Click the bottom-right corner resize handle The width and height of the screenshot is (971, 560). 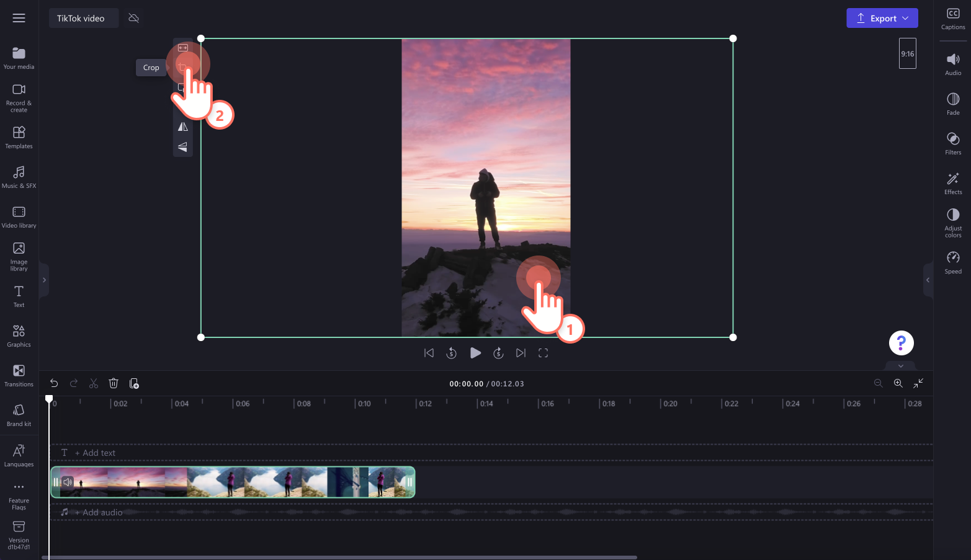point(733,337)
